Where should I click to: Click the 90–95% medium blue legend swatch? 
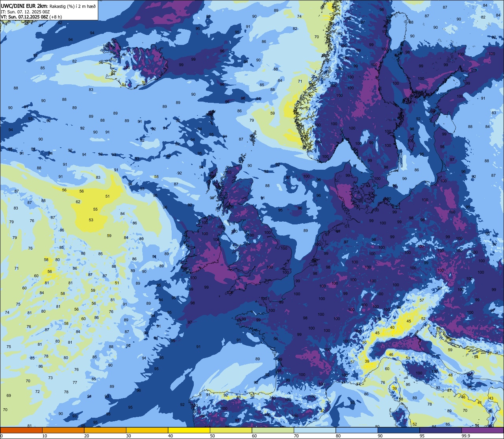[x=398, y=430]
